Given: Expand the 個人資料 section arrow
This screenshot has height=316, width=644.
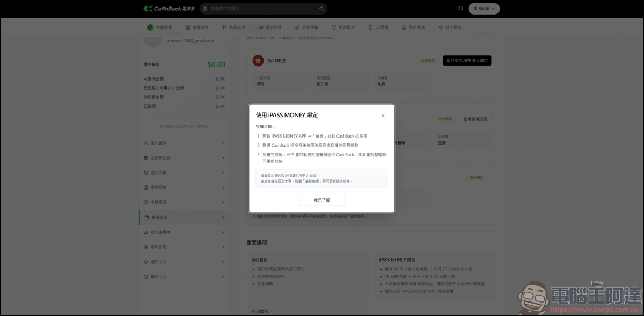Looking at the screenshot, I should pyautogui.click(x=223, y=143).
